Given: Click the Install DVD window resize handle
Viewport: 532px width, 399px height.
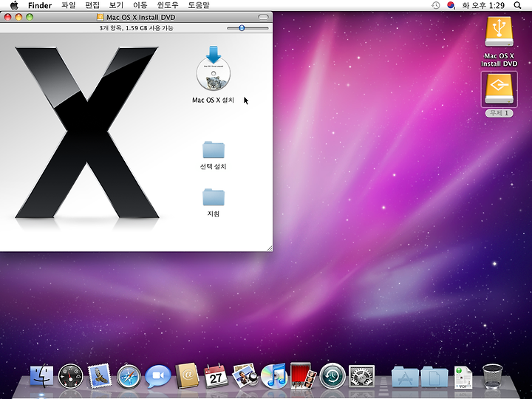Looking at the screenshot, I should 270,248.
